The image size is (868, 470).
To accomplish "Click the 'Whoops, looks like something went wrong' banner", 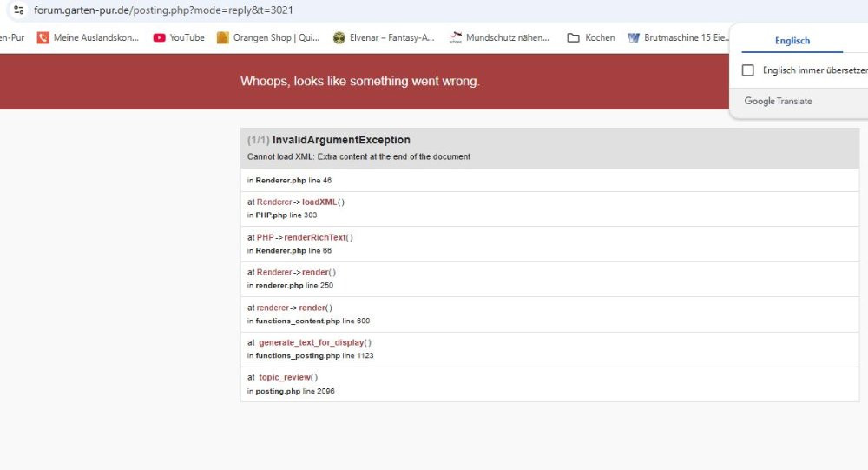I will point(359,81).
